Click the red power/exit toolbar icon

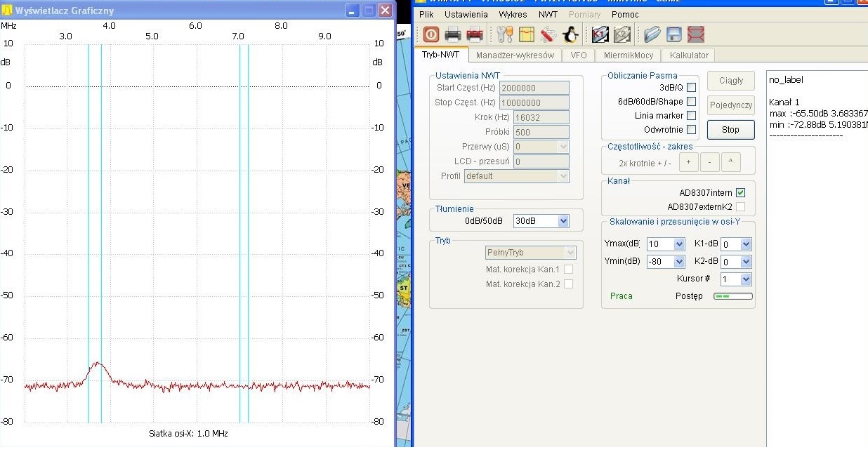431,34
